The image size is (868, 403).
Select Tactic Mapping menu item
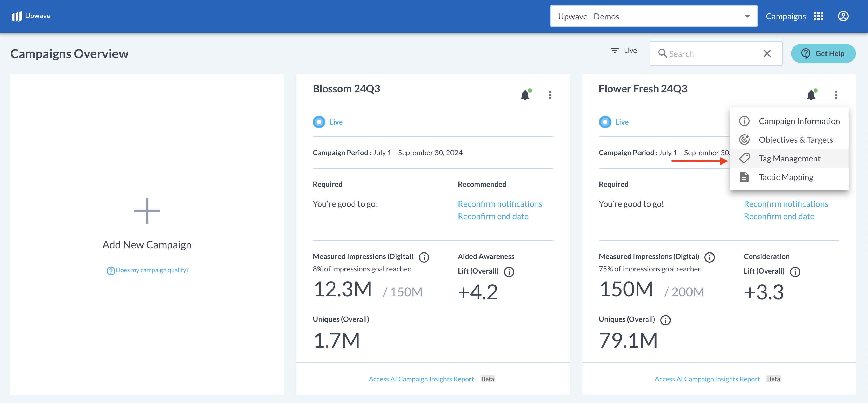pyautogui.click(x=789, y=177)
